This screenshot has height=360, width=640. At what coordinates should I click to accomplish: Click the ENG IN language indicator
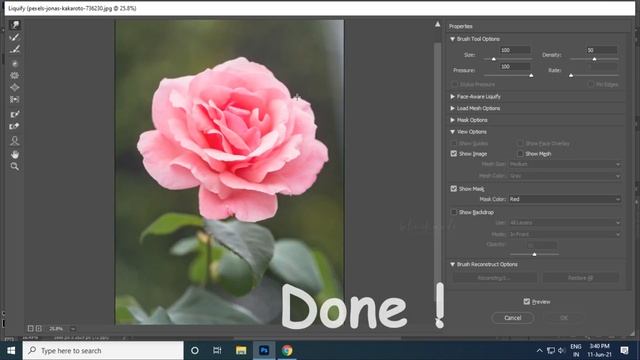576,350
